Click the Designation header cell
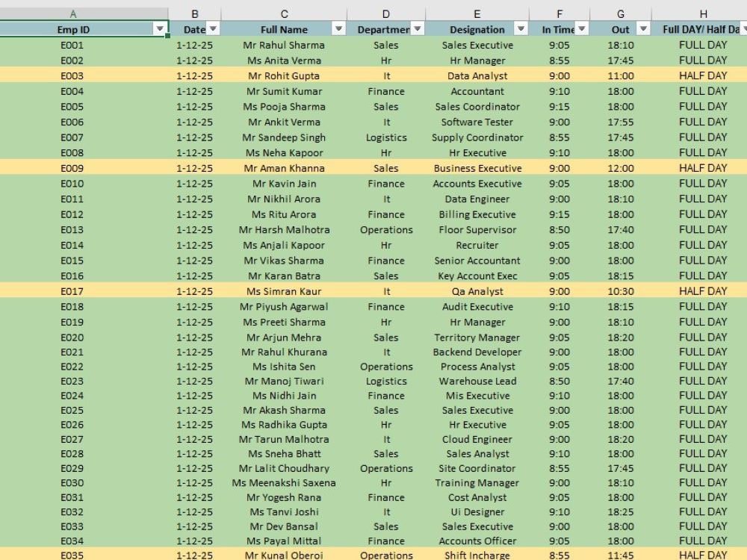This screenshot has width=747, height=560. point(477,30)
